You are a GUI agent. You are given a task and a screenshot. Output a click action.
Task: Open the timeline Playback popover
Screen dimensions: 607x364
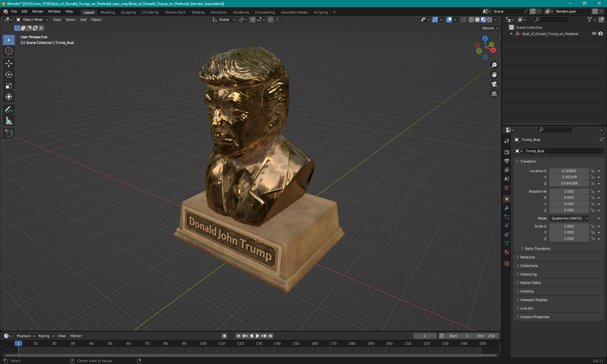coord(26,336)
